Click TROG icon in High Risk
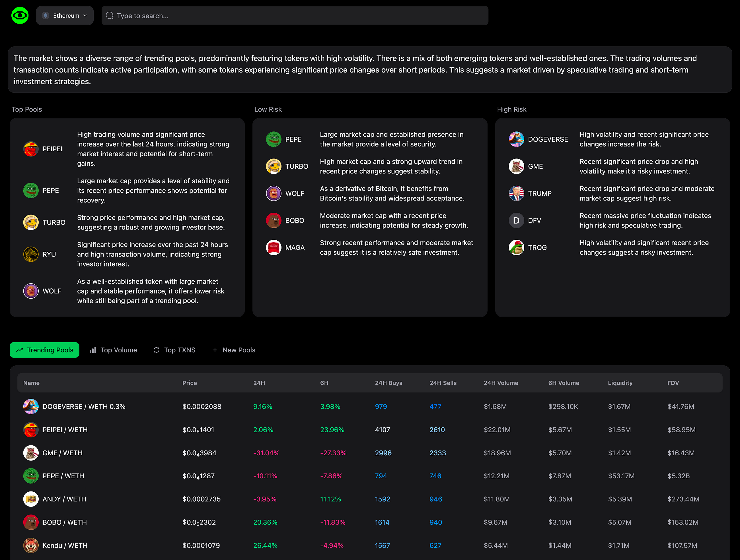740x560 pixels. [517, 247]
